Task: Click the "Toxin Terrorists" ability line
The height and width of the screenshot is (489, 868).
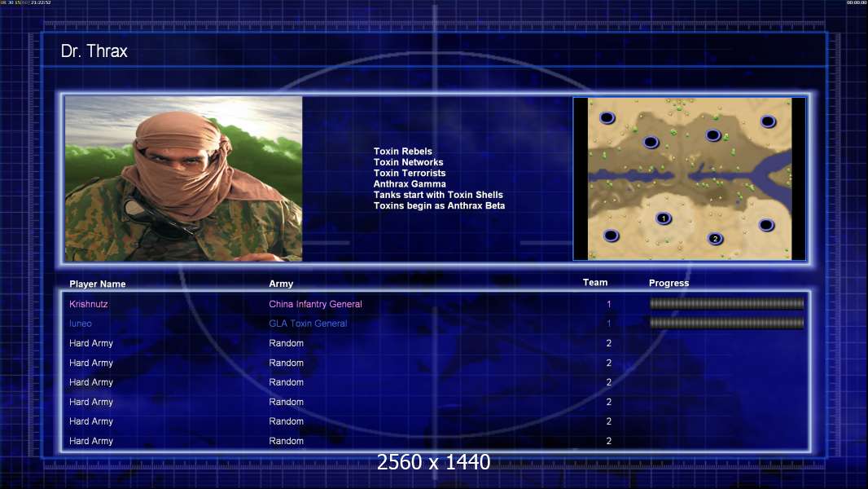Action: click(x=409, y=173)
